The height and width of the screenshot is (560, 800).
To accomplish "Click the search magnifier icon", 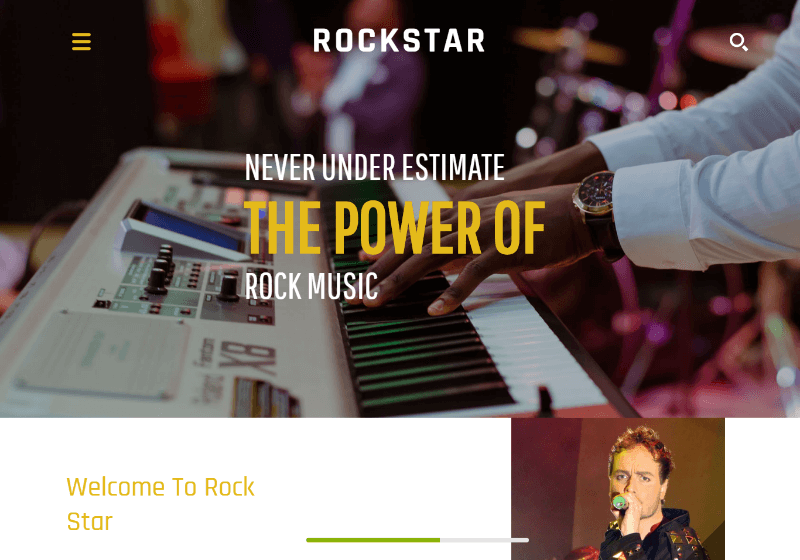I will coord(738,42).
